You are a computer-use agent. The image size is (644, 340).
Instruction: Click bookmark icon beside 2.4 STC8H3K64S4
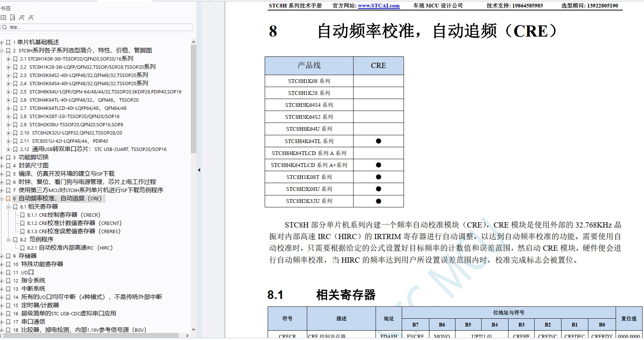[x=15, y=84]
